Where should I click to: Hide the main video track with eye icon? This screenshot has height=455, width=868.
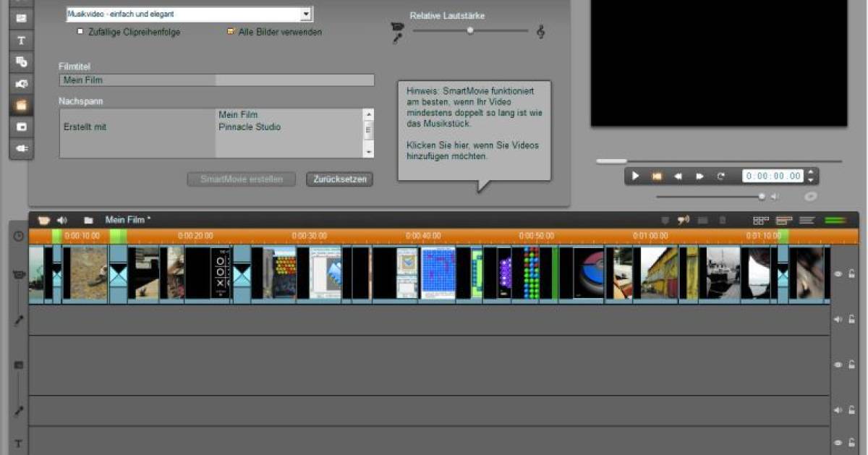click(838, 274)
